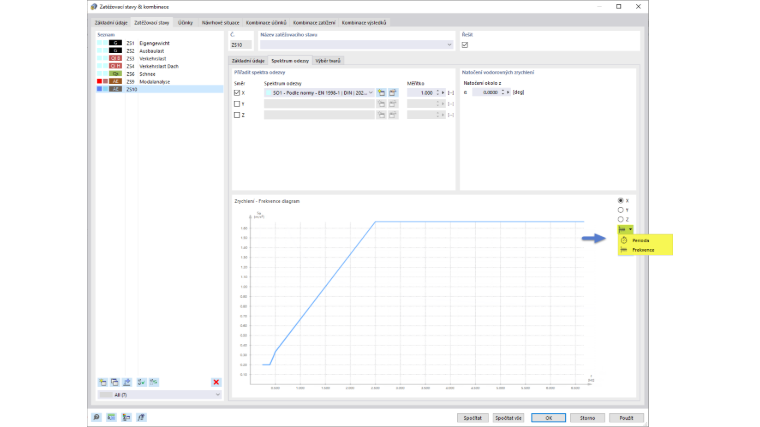Open the All (7) filter dropdown

point(217,395)
